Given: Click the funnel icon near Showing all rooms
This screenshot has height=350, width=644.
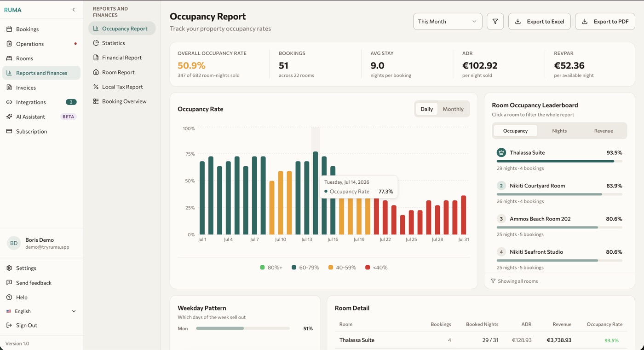Looking at the screenshot, I should 493,281.
